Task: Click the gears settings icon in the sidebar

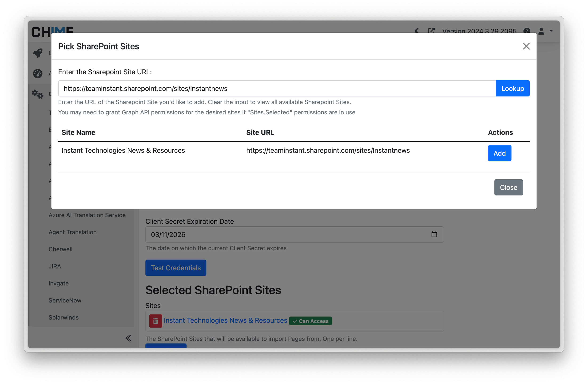Action: coord(38,94)
